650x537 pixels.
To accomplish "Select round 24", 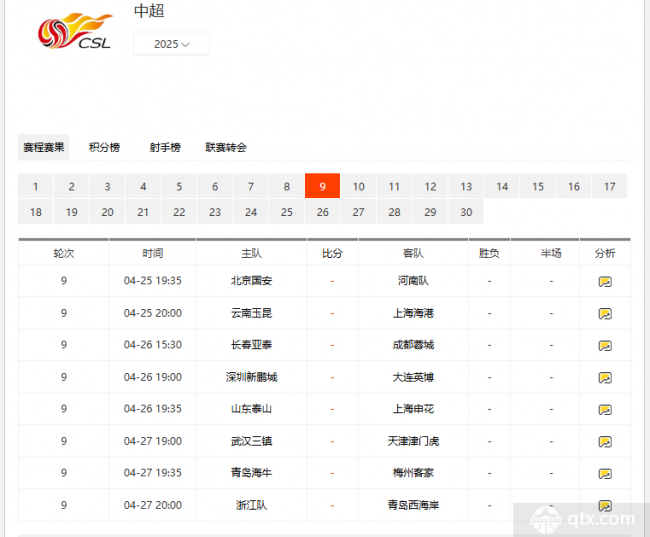I will 251,212.
